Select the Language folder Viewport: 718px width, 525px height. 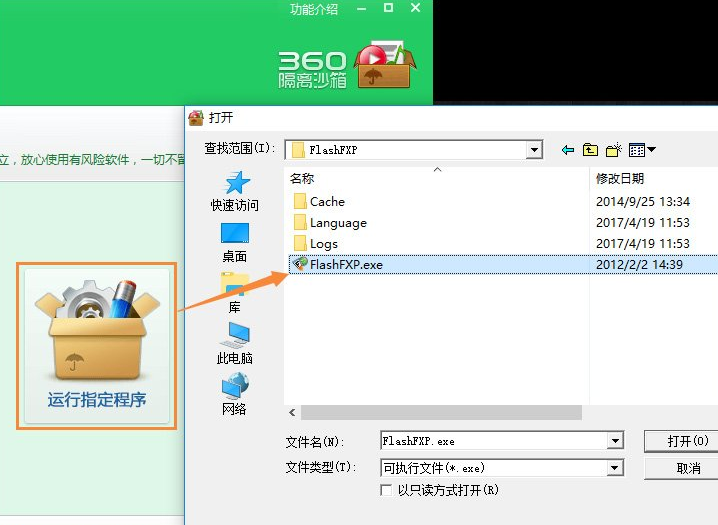point(338,223)
